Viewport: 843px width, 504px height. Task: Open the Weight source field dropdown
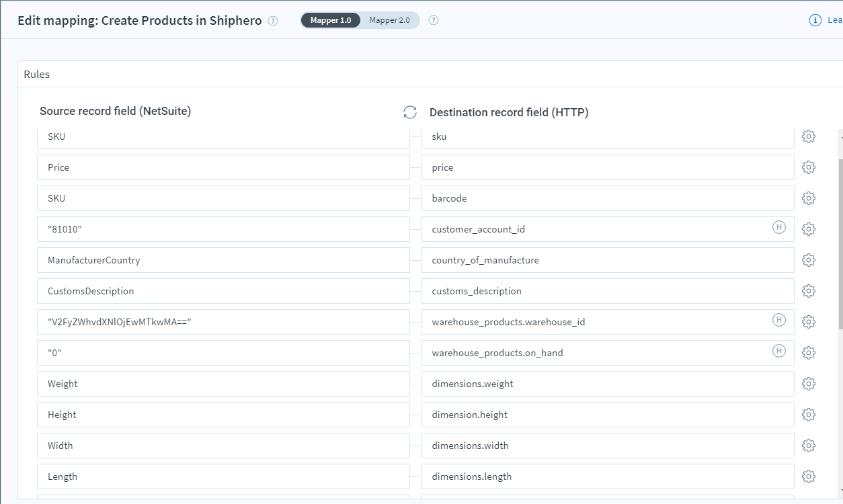click(x=224, y=383)
